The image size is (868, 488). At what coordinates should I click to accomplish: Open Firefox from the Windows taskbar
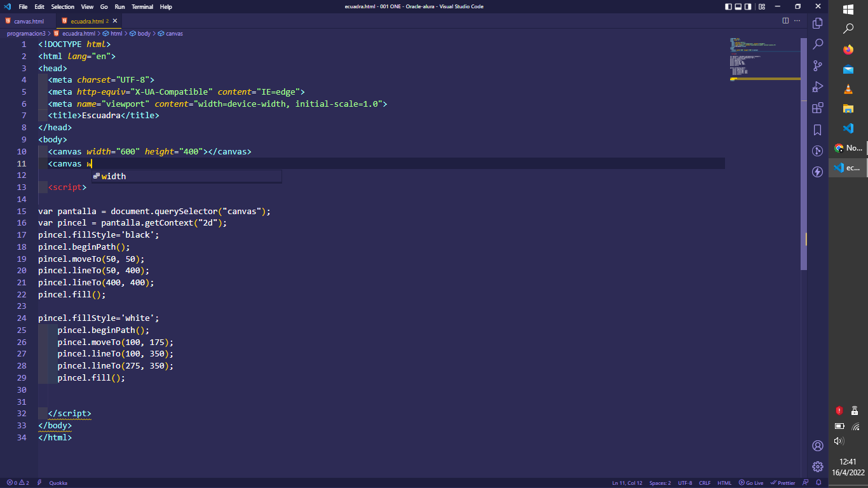point(848,49)
